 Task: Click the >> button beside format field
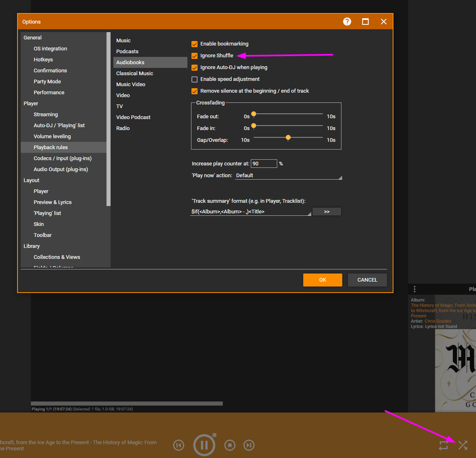pyautogui.click(x=327, y=212)
